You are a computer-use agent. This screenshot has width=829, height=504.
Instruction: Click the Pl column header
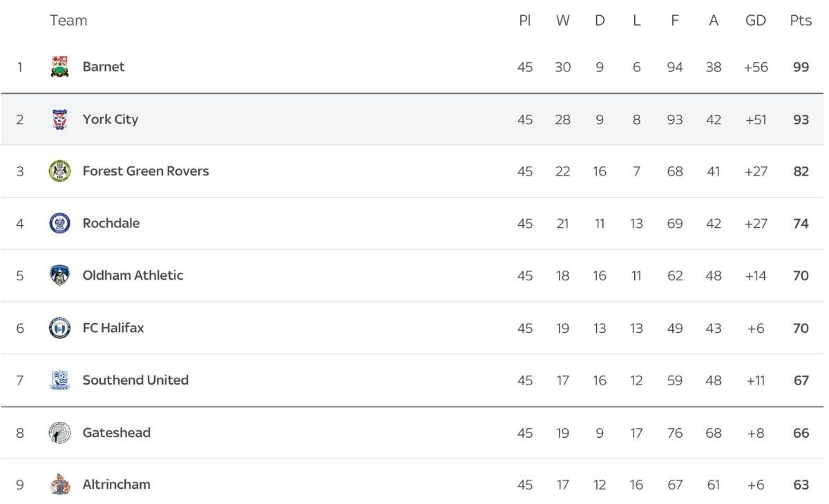tap(524, 21)
